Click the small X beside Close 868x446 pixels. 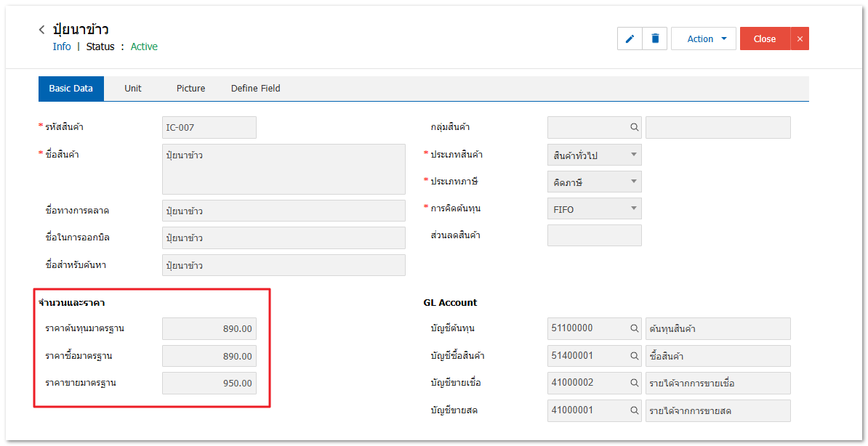tap(800, 39)
